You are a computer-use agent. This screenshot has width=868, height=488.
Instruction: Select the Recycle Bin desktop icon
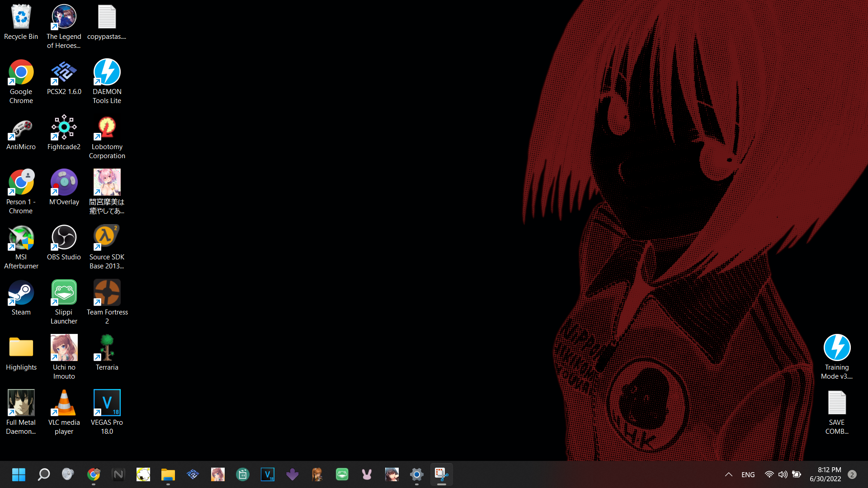(x=21, y=17)
